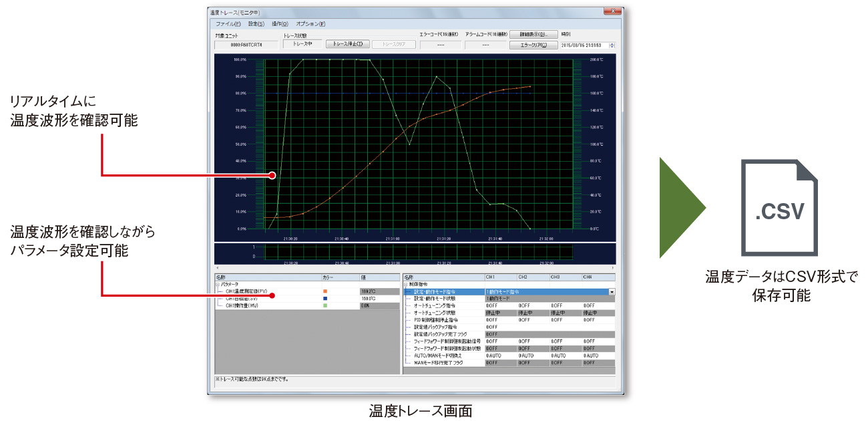The width and height of the screenshot is (868, 421).
Task: Click the time field spinner arrows
Action: pyautogui.click(x=612, y=45)
